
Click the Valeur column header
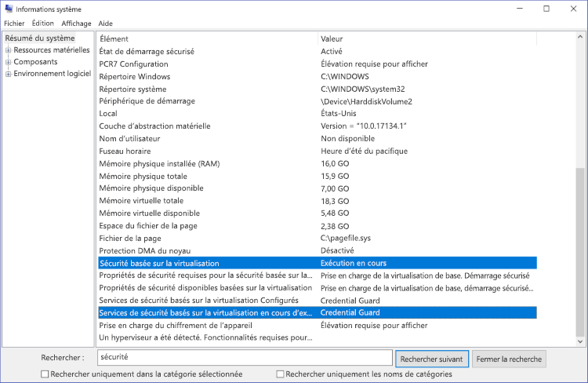(x=427, y=38)
